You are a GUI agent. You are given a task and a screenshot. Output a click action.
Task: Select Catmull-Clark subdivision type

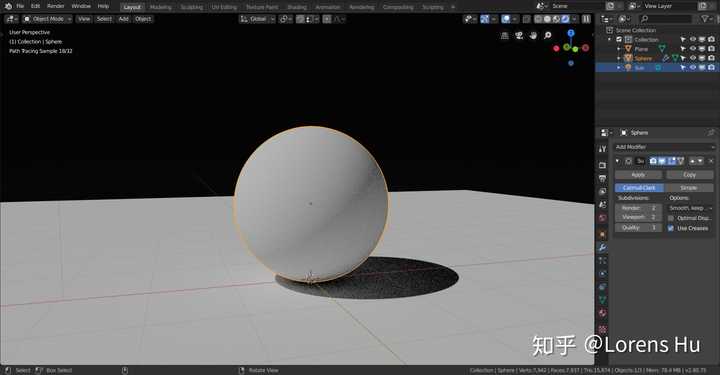[639, 188]
